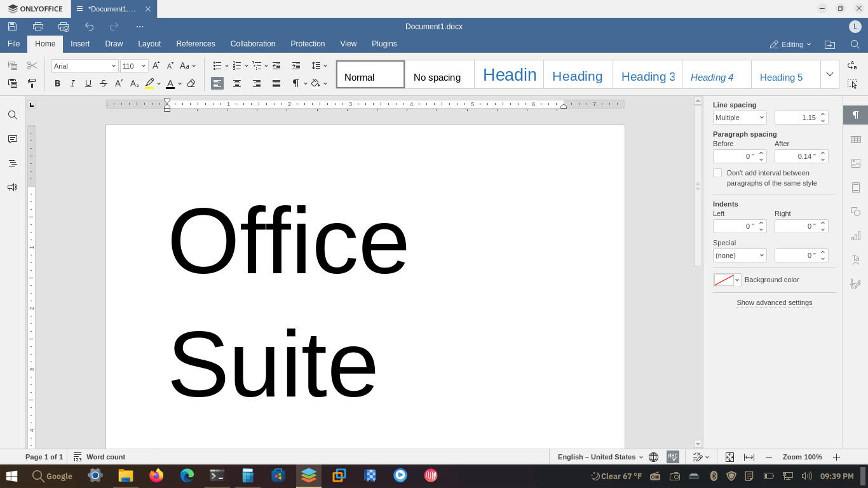Paste clipboard contents with the Paste icon
The width and height of the screenshot is (868, 488).
13,83
